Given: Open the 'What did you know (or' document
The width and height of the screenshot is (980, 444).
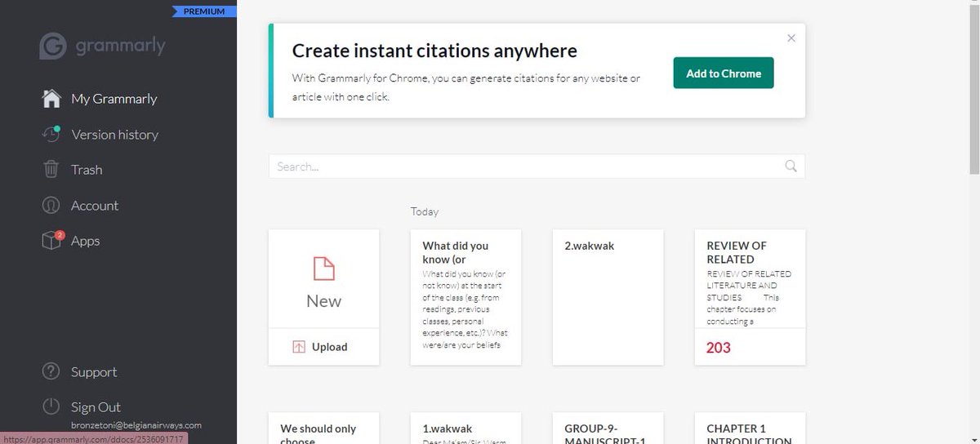Looking at the screenshot, I should (465, 297).
